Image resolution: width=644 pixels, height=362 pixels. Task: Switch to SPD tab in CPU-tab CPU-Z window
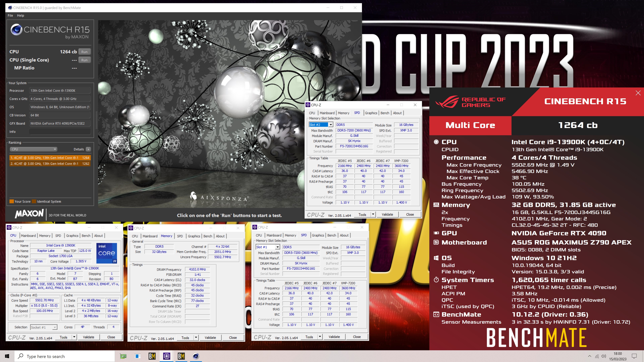(x=58, y=236)
